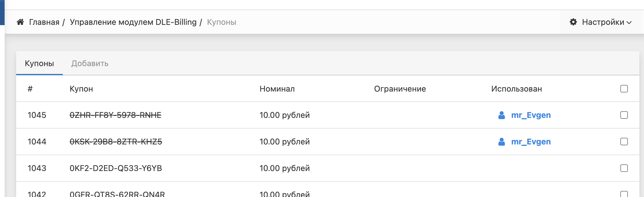Click user icon in row 1044

[x=502, y=142]
